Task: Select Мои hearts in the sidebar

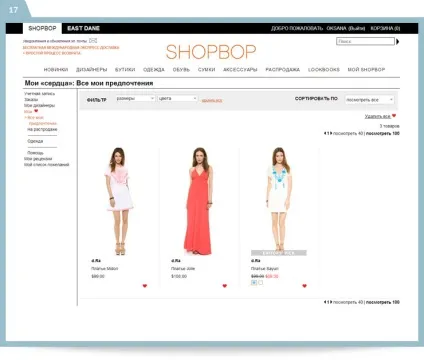Action: (x=31, y=111)
